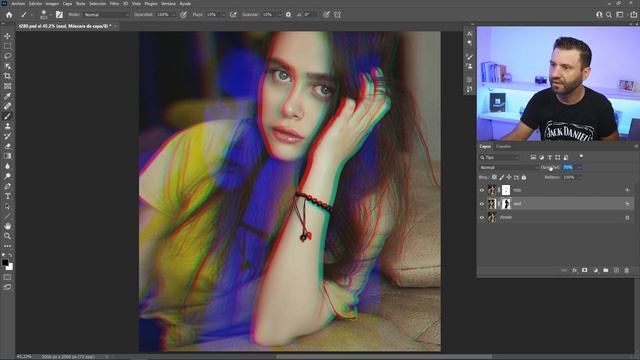Click the Home icon in options bar
Viewport: 640px width, 360px height.
coord(9,15)
